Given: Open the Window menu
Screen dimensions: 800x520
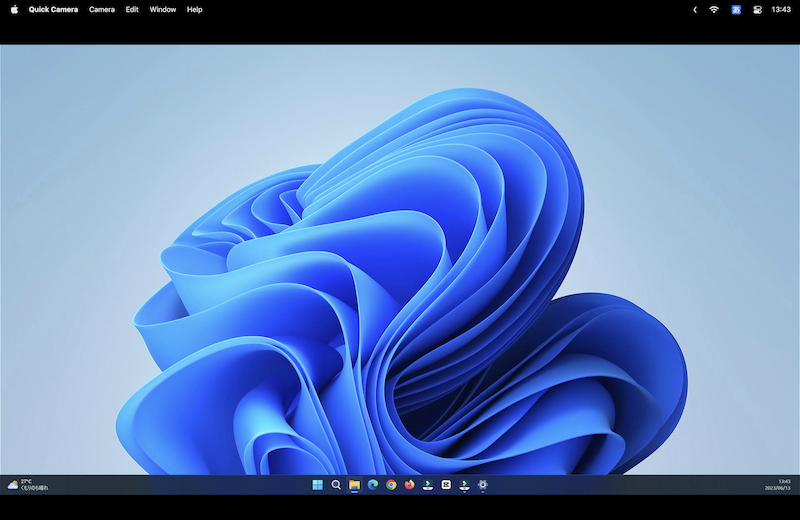Looking at the screenshot, I should pyautogui.click(x=163, y=9).
